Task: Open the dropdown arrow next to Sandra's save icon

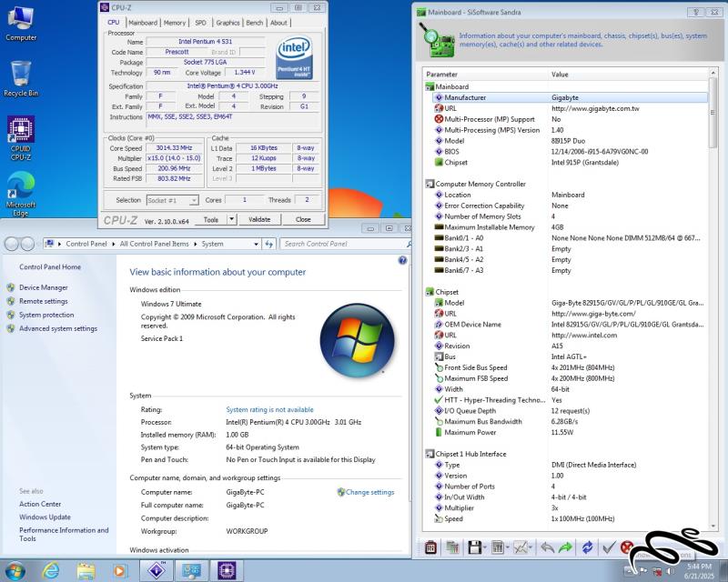Action: (485, 547)
